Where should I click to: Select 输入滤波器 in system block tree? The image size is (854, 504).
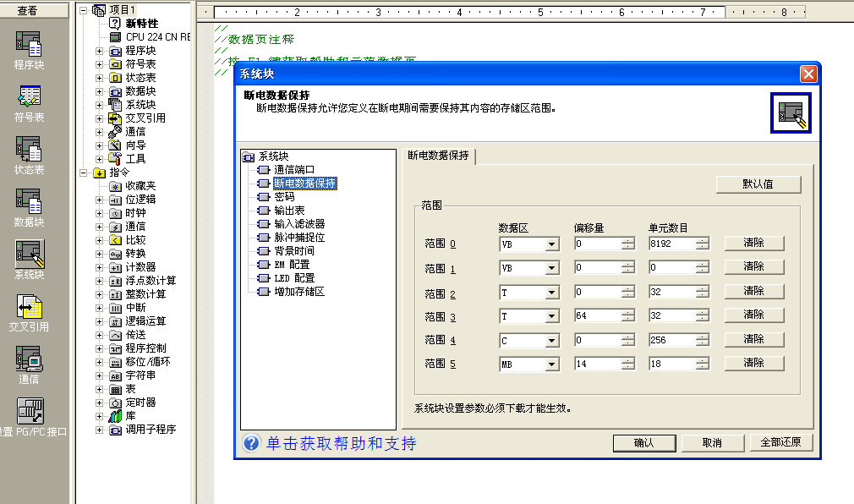point(299,223)
